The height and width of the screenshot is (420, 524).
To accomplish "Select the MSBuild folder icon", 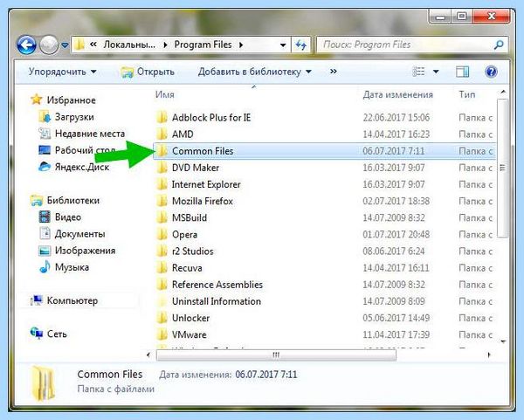I will [162, 217].
